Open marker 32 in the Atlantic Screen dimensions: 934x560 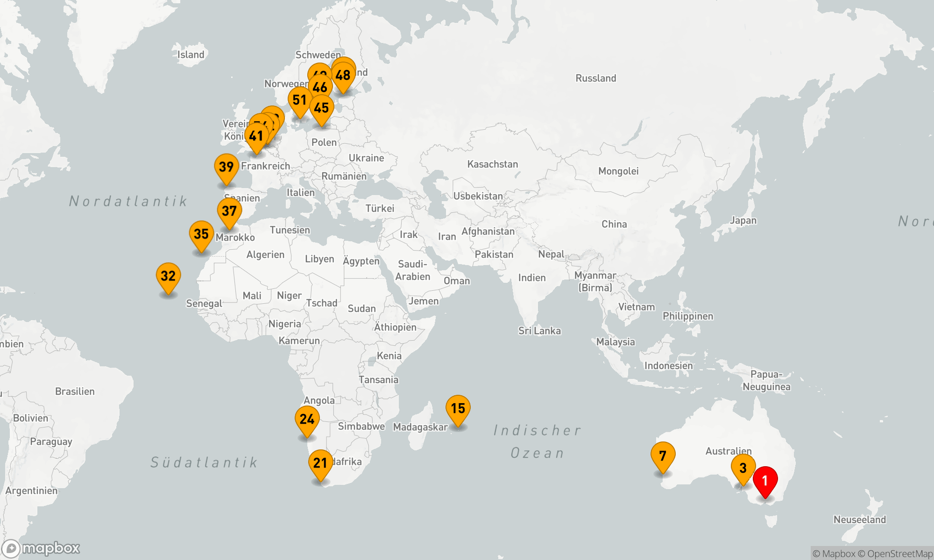[168, 276]
